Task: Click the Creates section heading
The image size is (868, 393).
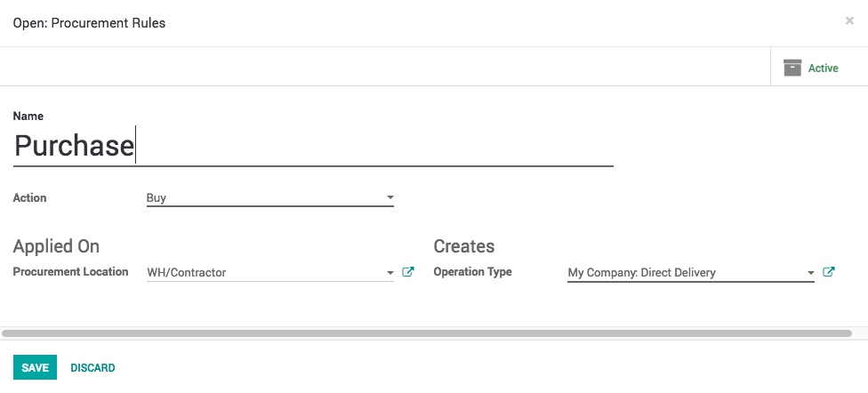Action: pos(463,246)
